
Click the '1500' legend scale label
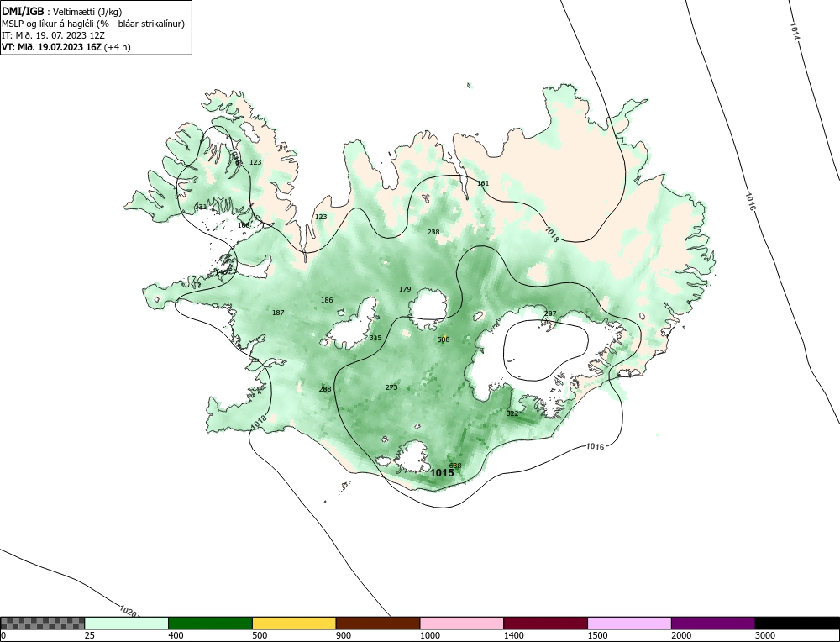597,635
